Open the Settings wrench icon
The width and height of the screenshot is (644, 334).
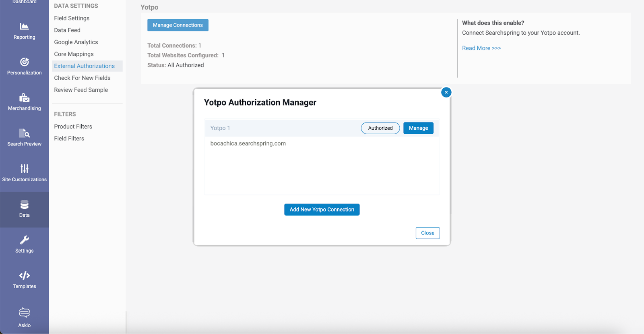click(x=24, y=240)
